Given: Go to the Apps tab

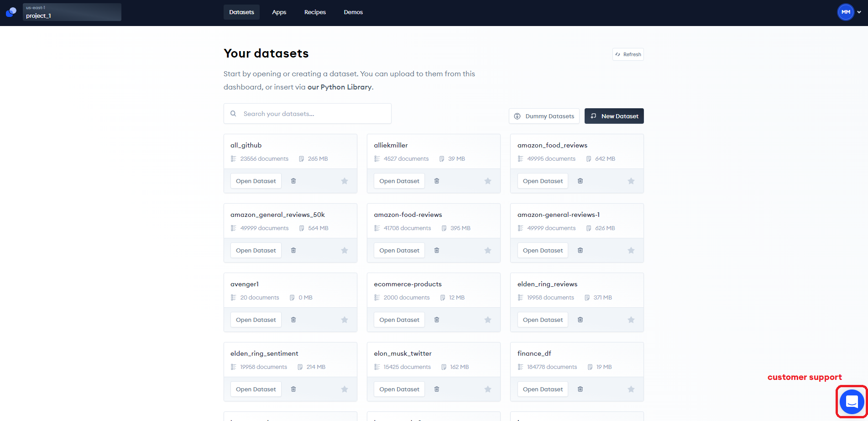Looking at the screenshot, I should [x=279, y=12].
